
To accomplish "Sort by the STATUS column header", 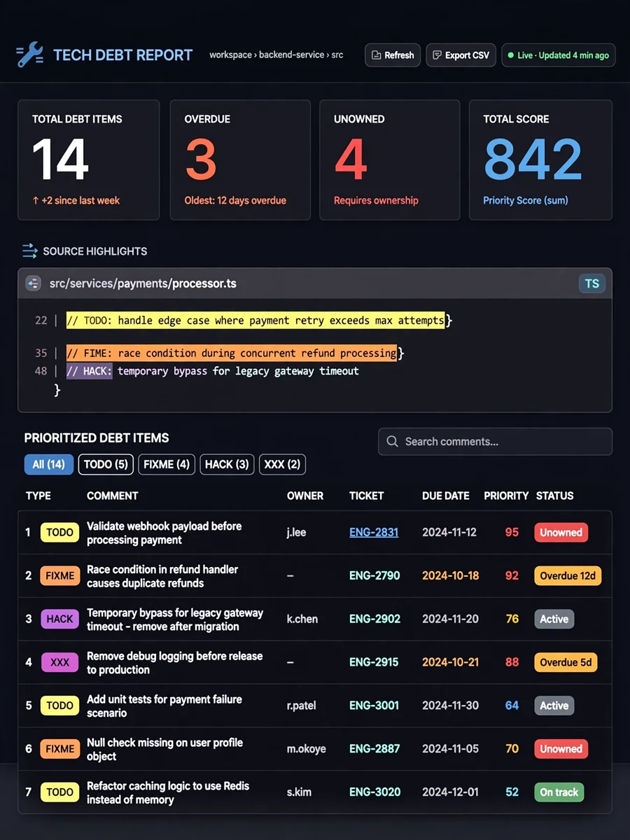I will (554, 496).
